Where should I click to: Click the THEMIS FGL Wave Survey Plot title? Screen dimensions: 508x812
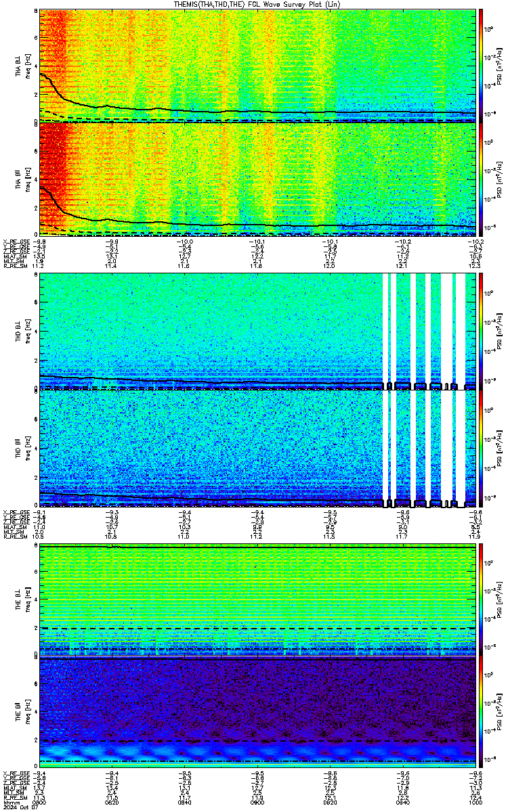(x=257, y=4)
